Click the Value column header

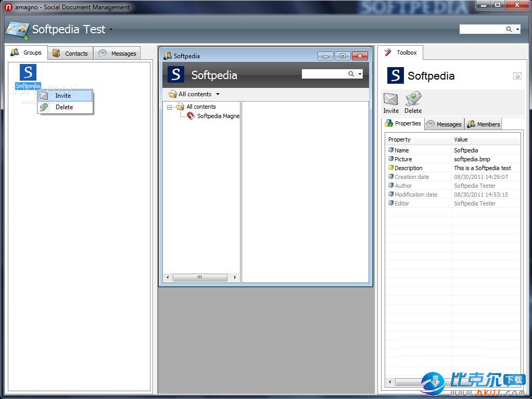[x=486, y=139]
